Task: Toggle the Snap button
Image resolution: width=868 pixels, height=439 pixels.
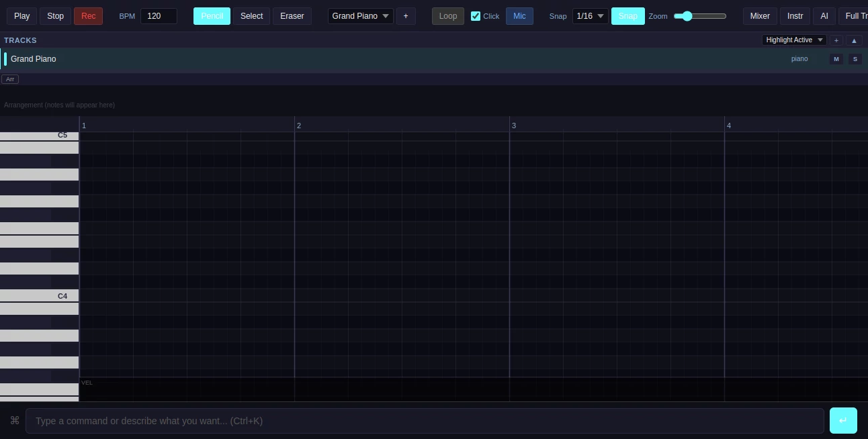Action: coord(627,16)
